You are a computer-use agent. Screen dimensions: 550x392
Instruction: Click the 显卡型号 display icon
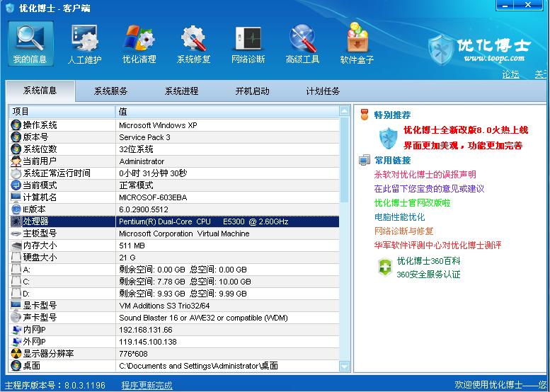16,306
